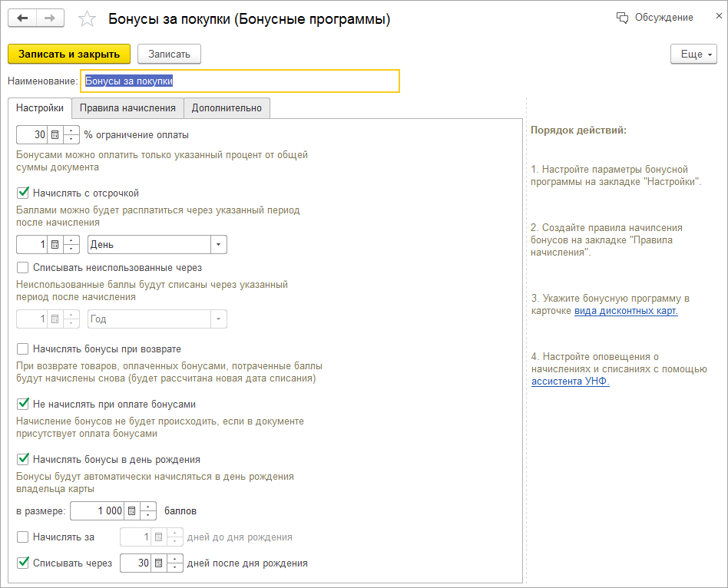Open calculator icon in the delay period field

[x=55, y=245]
